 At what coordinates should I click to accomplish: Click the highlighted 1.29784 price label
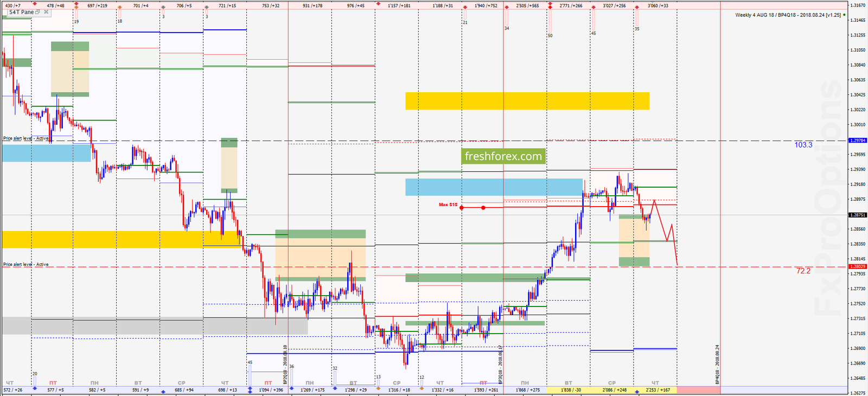tap(858, 140)
